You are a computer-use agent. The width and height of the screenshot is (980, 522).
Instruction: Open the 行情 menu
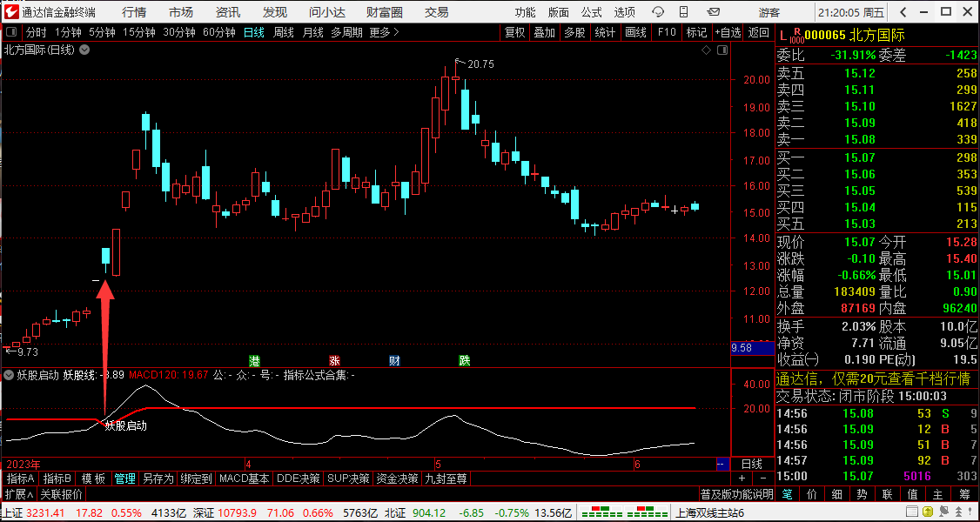(x=134, y=11)
